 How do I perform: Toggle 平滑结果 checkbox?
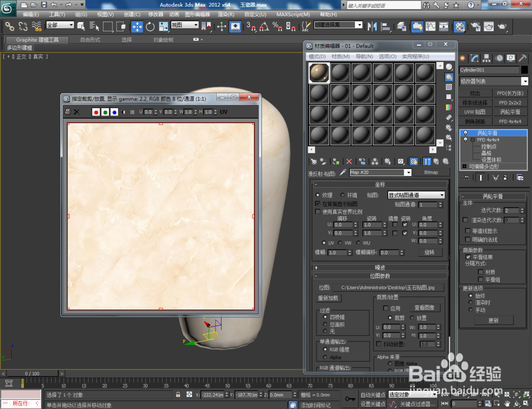click(x=468, y=257)
